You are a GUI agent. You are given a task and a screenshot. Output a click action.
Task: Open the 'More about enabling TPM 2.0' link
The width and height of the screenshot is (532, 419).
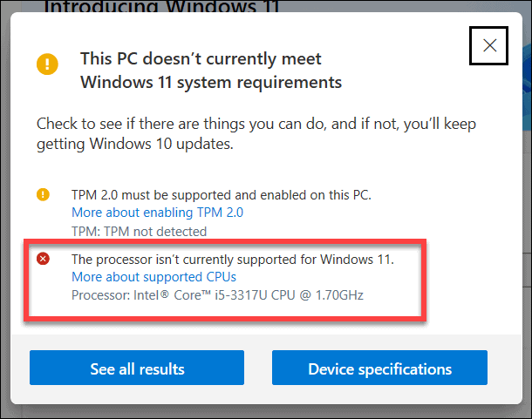click(158, 213)
